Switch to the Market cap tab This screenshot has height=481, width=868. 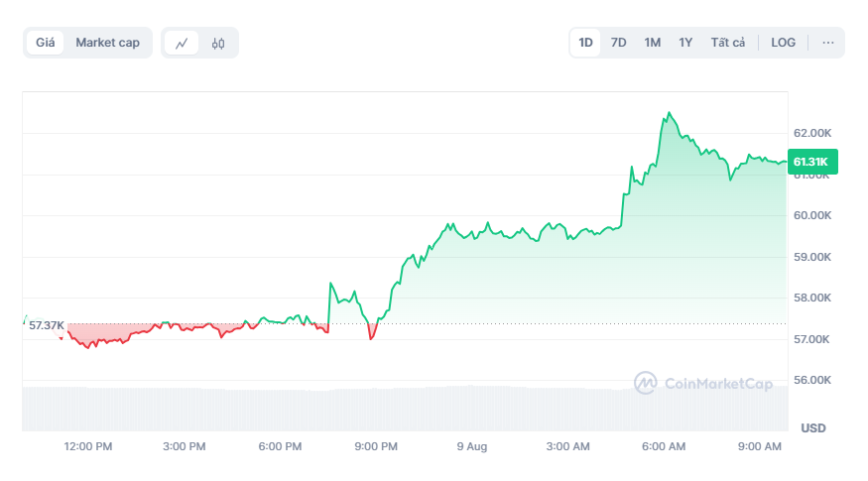pos(107,43)
